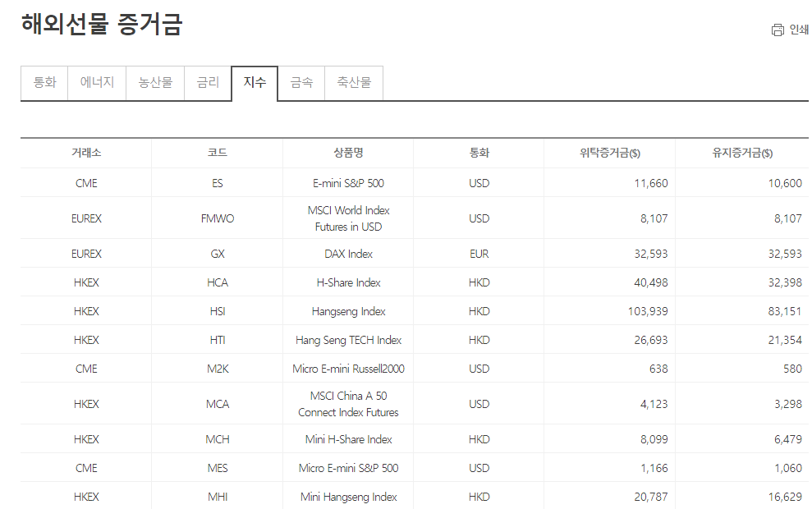Click the 638 margin value
This screenshot has height=509, width=812.
[658, 369]
